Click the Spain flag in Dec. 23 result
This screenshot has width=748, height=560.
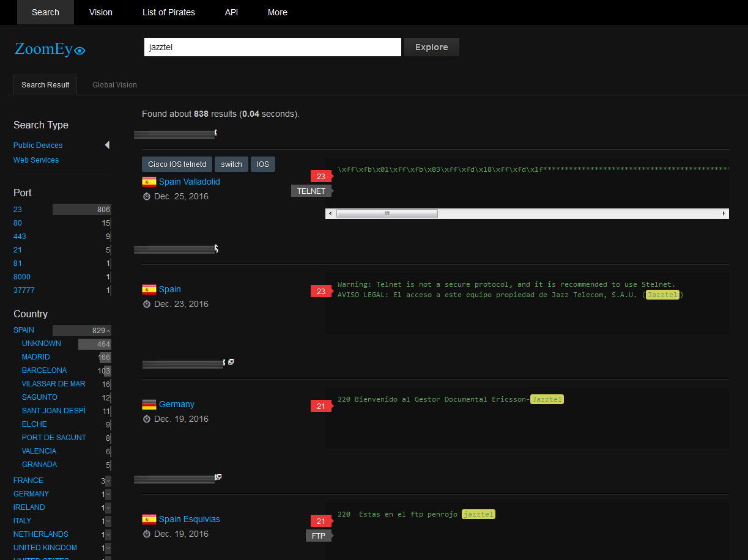(x=149, y=289)
